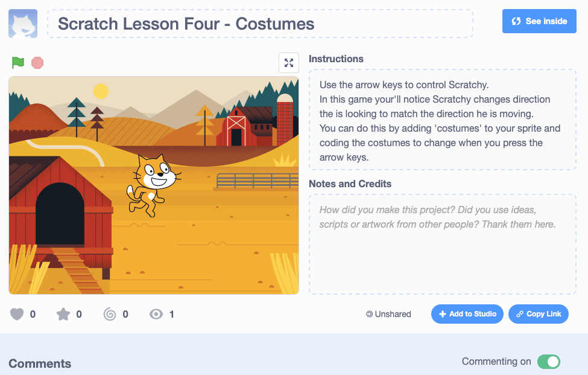The image size is (588, 375).
Task: Click the eye views icon
Action: [x=156, y=314]
